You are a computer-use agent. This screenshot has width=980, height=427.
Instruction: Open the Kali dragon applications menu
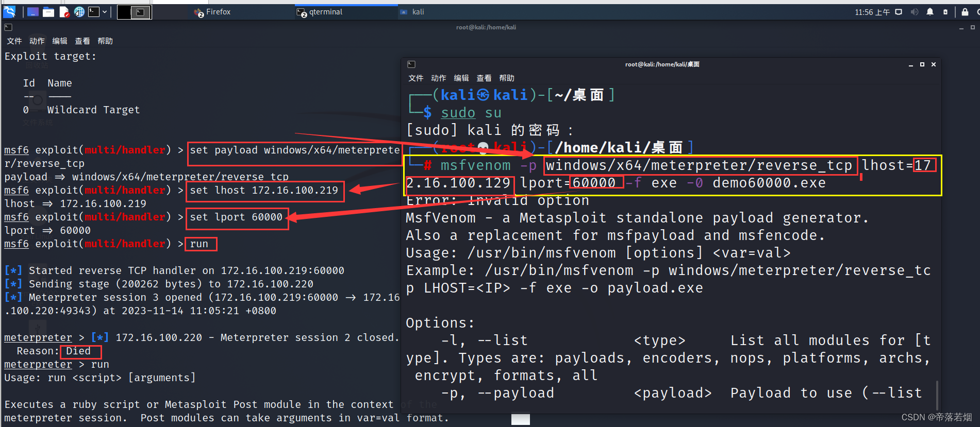pos(9,12)
